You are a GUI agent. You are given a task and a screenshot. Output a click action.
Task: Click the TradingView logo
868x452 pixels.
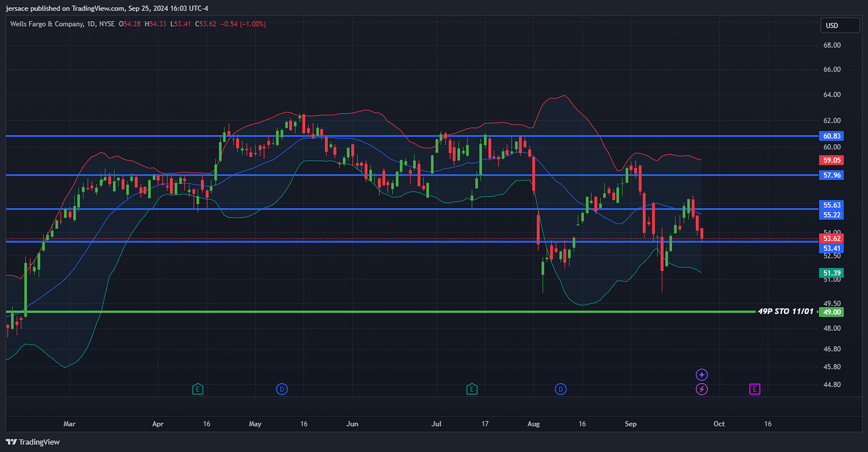(x=33, y=442)
